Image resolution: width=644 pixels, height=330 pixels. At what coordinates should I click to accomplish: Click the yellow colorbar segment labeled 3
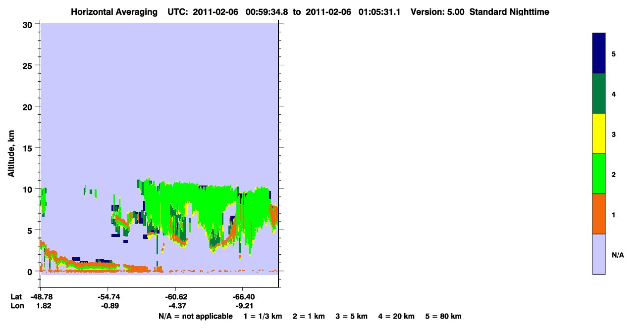(599, 134)
